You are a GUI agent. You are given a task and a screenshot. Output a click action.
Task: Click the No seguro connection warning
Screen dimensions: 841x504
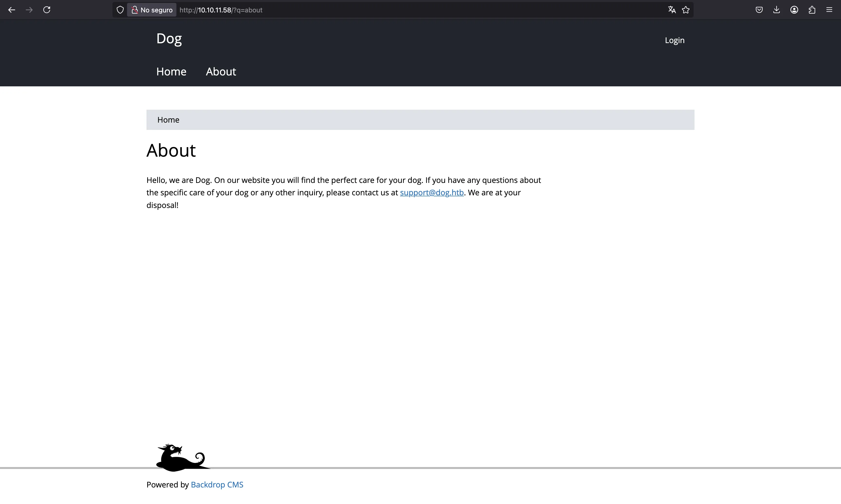click(x=152, y=10)
